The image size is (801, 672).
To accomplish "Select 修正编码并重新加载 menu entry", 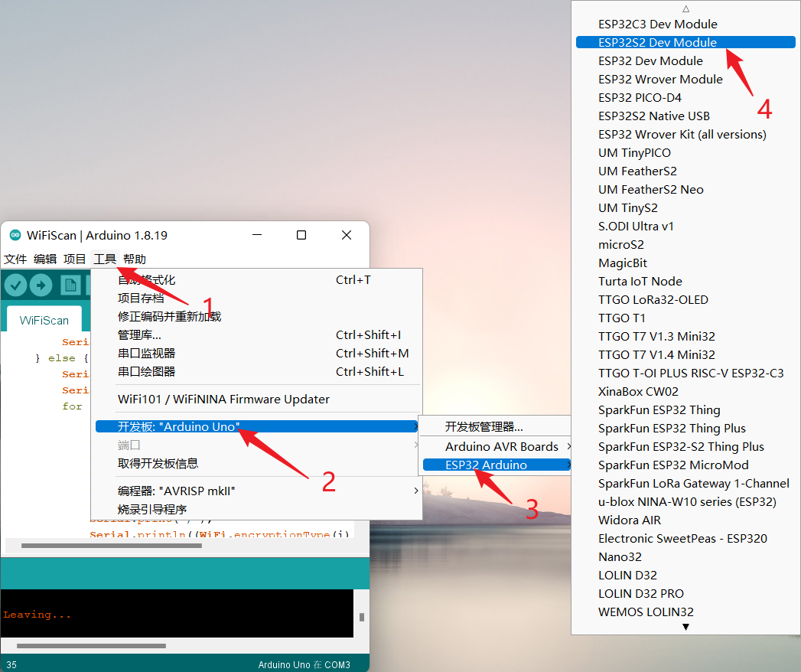I will tap(257, 317).
